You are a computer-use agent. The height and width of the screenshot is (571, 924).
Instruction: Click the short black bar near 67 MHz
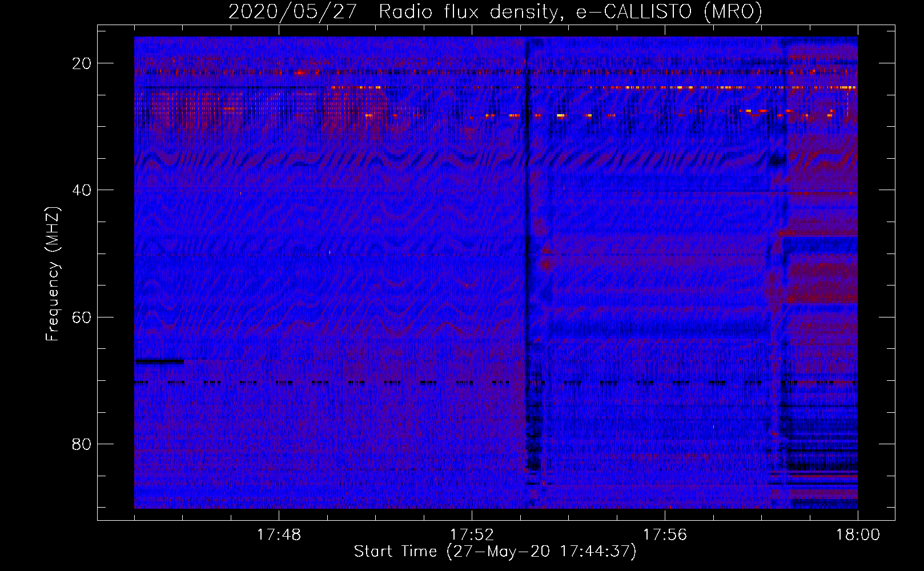[159, 361]
